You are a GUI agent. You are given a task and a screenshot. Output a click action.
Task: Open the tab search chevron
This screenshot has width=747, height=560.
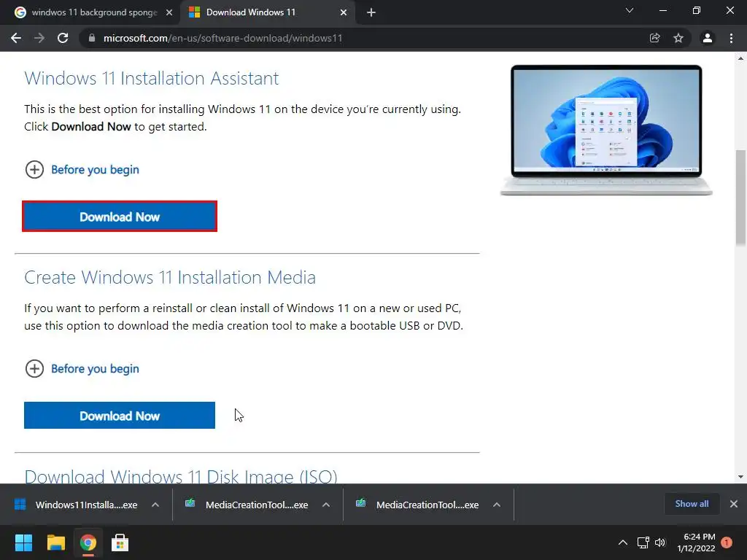[630, 10]
